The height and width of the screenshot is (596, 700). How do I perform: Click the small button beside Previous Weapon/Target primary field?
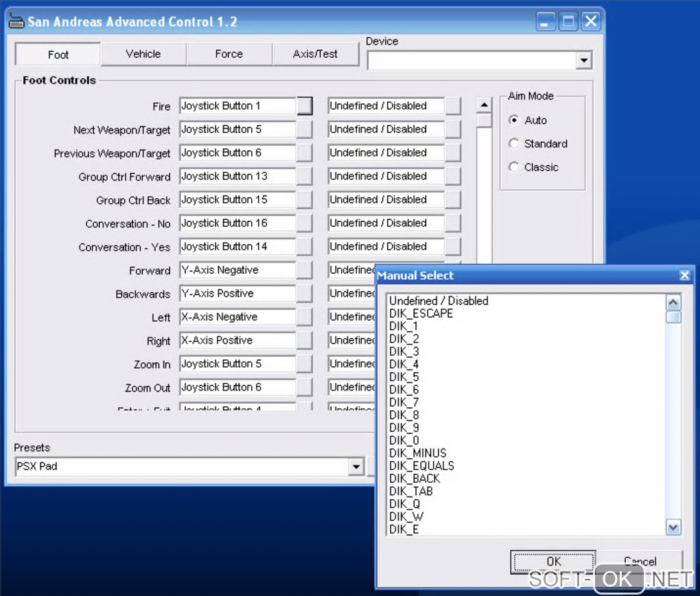tap(305, 152)
